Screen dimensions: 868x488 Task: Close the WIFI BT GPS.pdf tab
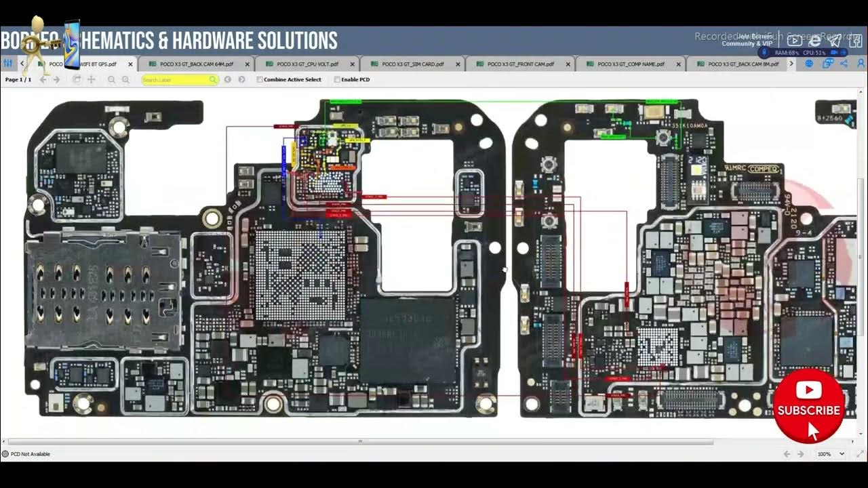(x=130, y=64)
